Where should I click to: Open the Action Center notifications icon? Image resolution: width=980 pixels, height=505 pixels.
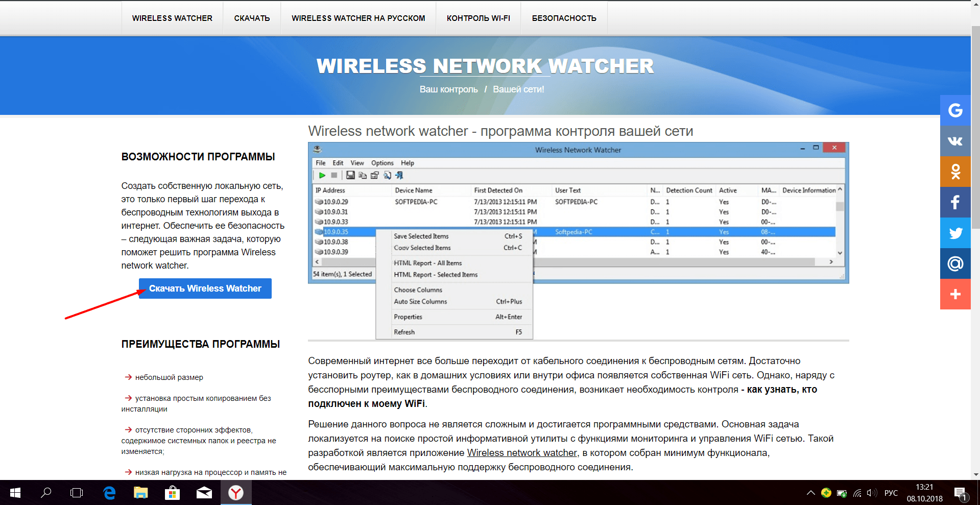pyautogui.click(x=960, y=493)
